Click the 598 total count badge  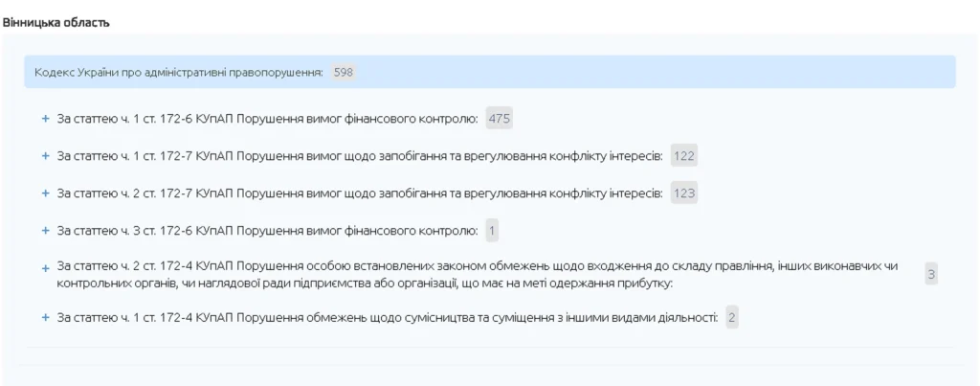(x=344, y=73)
